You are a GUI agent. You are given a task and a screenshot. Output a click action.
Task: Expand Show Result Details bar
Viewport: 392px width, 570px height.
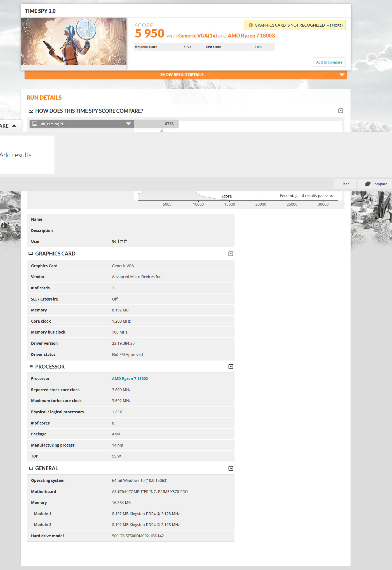coord(186,75)
